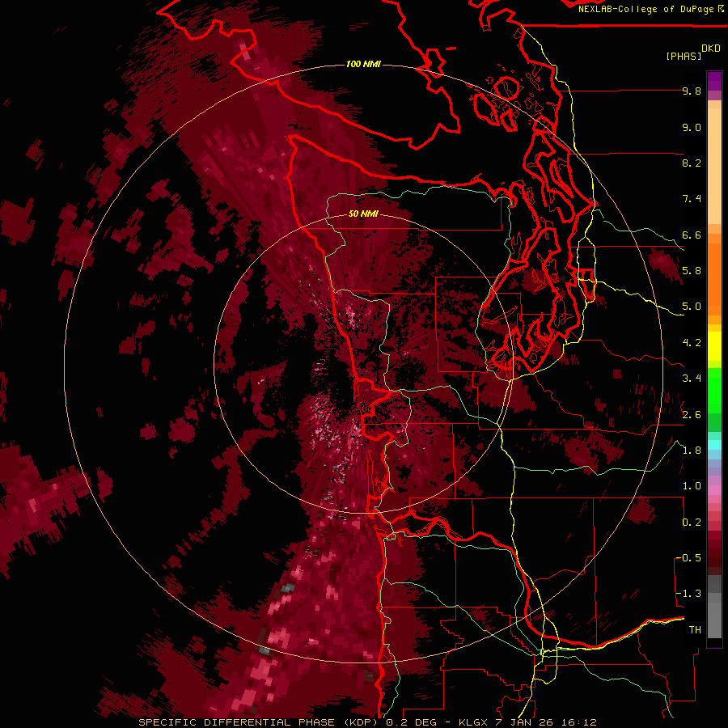
Task: Click the 100 NMI range ring label
Action: tap(363, 64)
